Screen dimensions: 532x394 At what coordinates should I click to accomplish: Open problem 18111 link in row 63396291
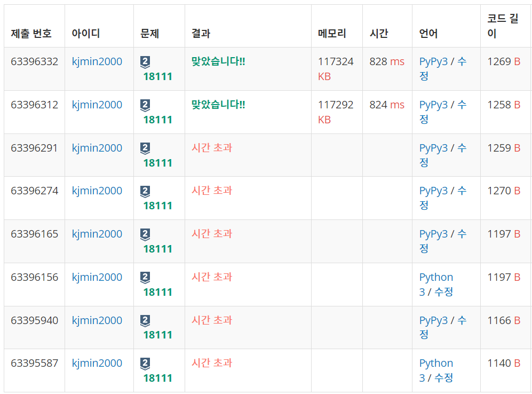tap(158, 163)
